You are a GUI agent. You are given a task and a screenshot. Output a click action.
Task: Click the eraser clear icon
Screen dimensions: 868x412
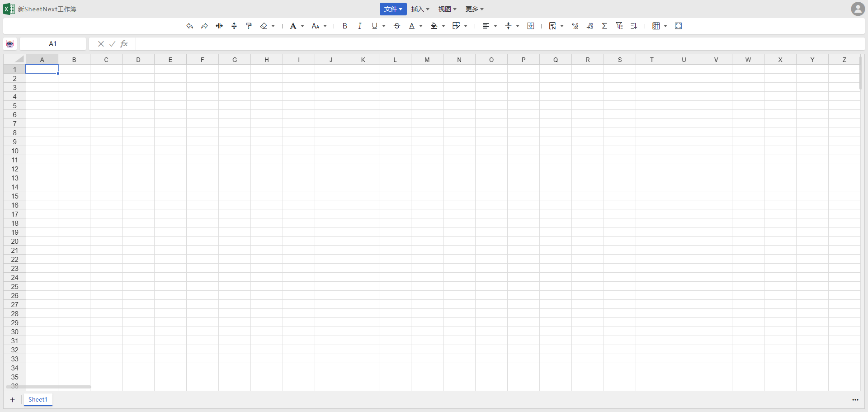click(264, 26)
